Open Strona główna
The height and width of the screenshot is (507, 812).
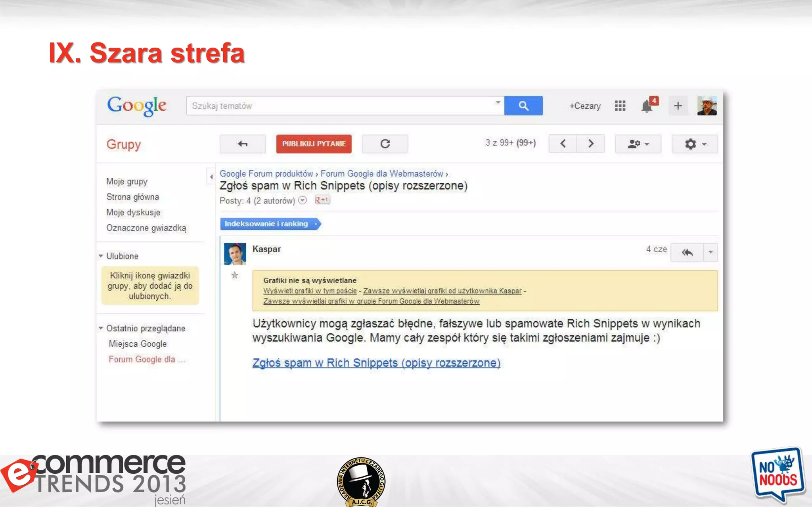point(132,197)
